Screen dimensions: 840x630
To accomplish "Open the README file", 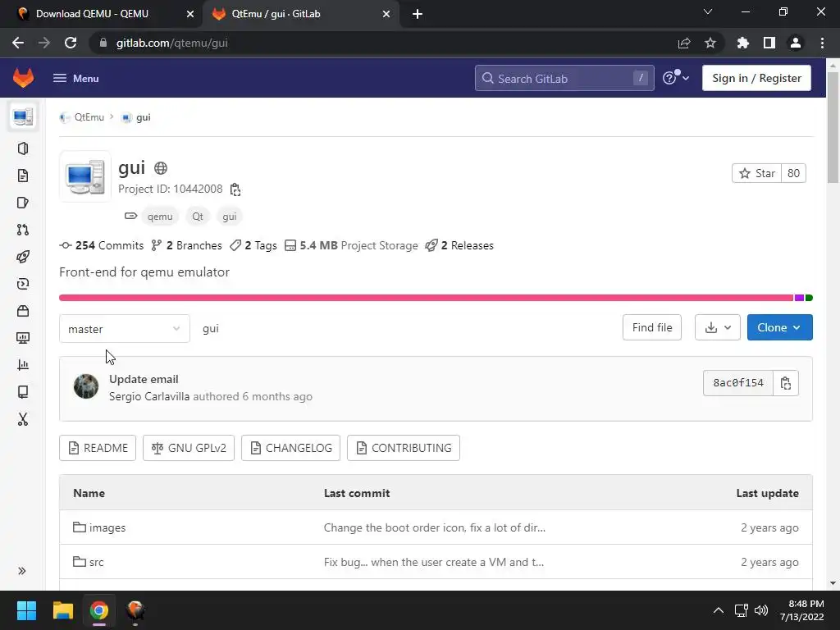I will click(x=98, y=448).
